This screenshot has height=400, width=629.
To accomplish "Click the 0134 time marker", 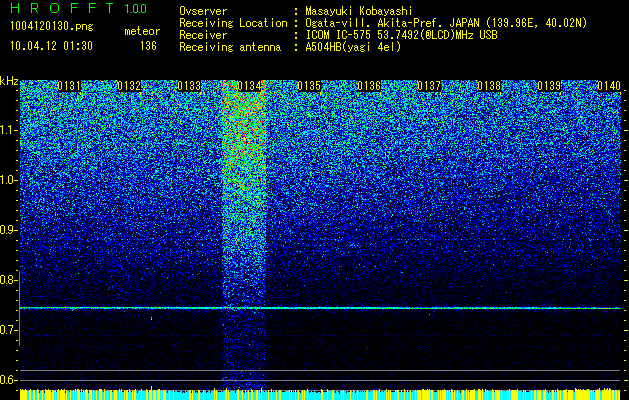I will tap(249, 86).
